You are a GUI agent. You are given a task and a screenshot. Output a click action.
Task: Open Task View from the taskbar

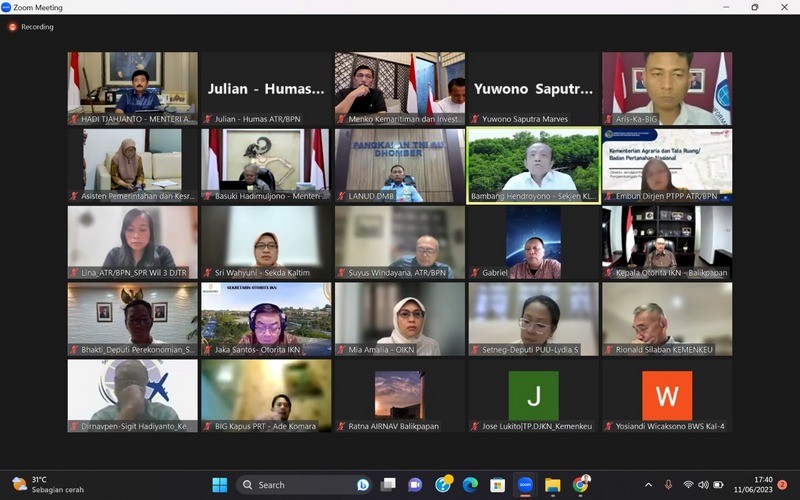tap(389, 485)
